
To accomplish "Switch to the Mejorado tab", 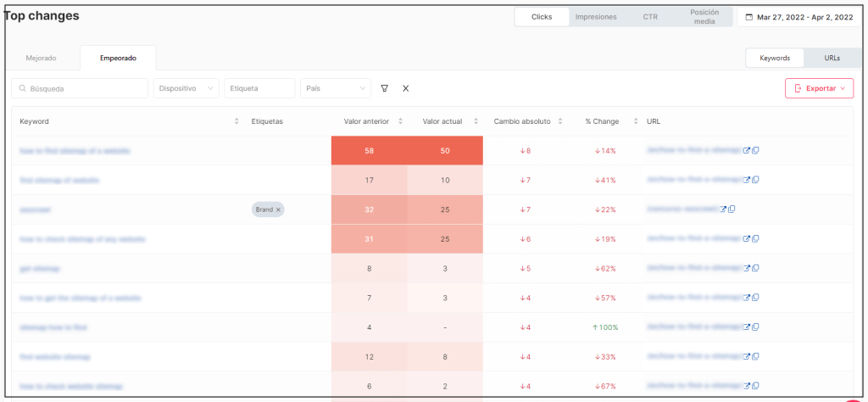I will click(x=42, y=58).
